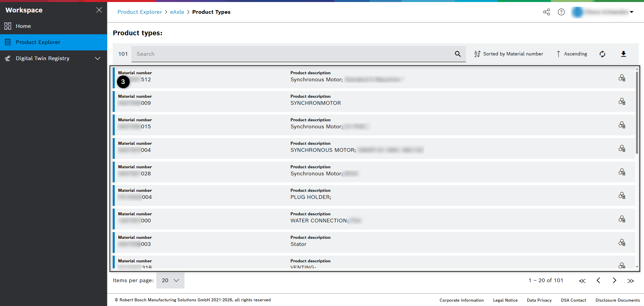Image resolution: width=644 pixels, height=306 pixels.
Task: Click the Digital Twin Registry icon
Action: coord(8,58)
